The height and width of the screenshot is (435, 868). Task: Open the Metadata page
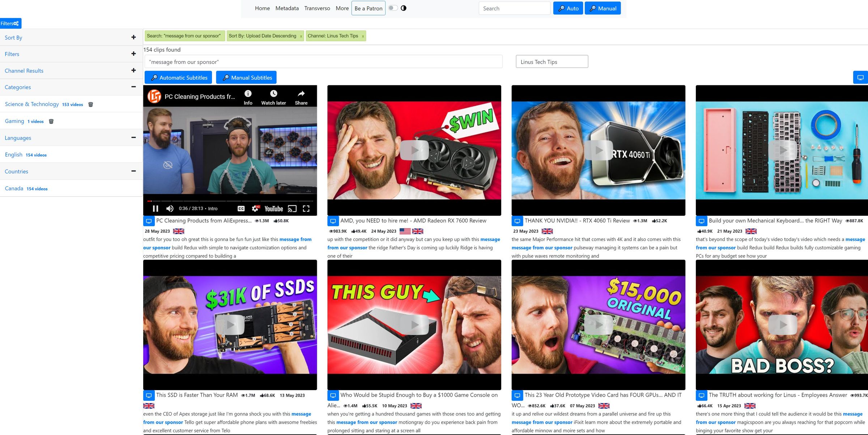coord(287,8)
